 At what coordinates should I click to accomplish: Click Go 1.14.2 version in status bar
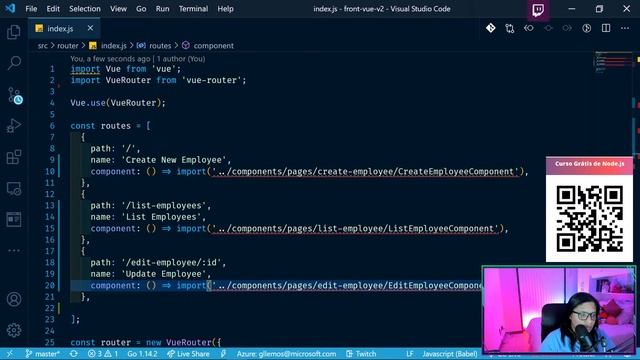pyautogui.click(x=142, y=354)
